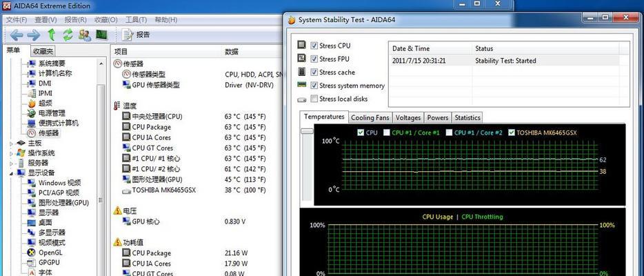
Task: Enable Stress CPU checkbox
Action: tap(314, 46)
